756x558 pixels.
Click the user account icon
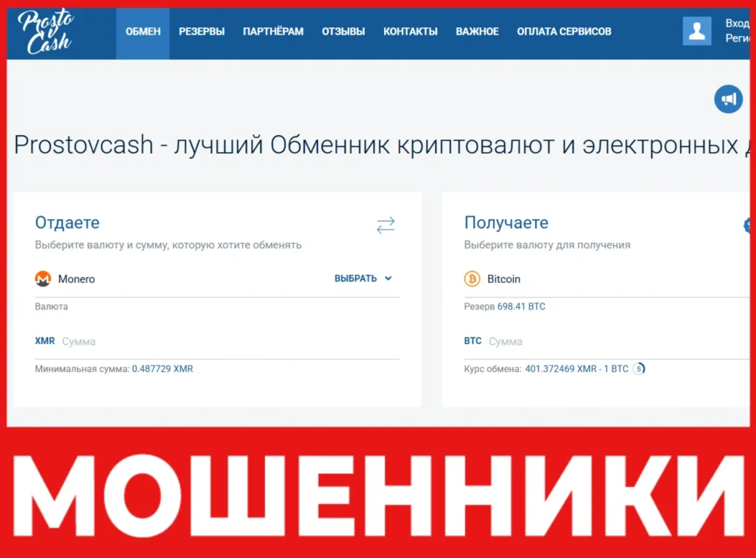tap(696, 30)
